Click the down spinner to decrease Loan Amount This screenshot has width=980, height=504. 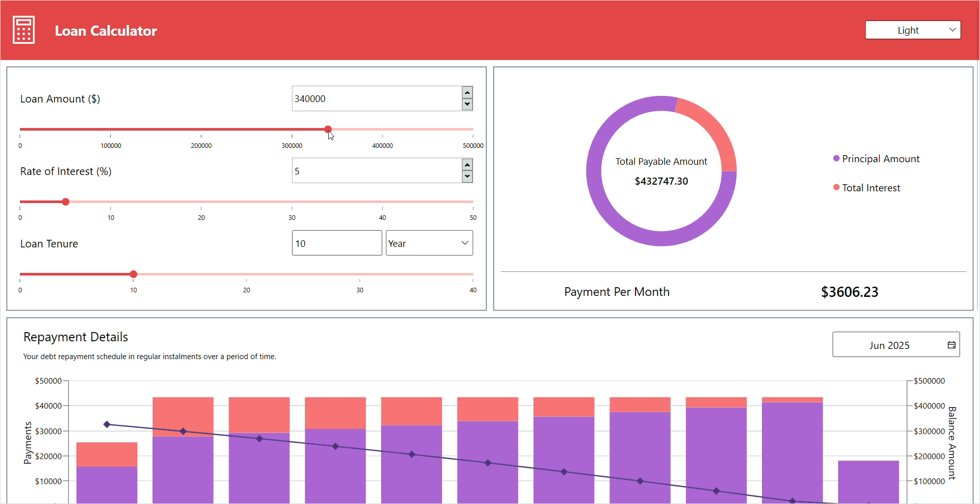[467, 105]
